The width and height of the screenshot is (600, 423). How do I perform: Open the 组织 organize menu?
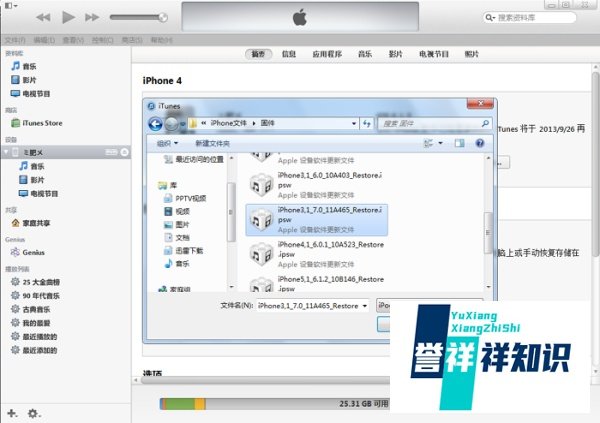coord(168,143)
